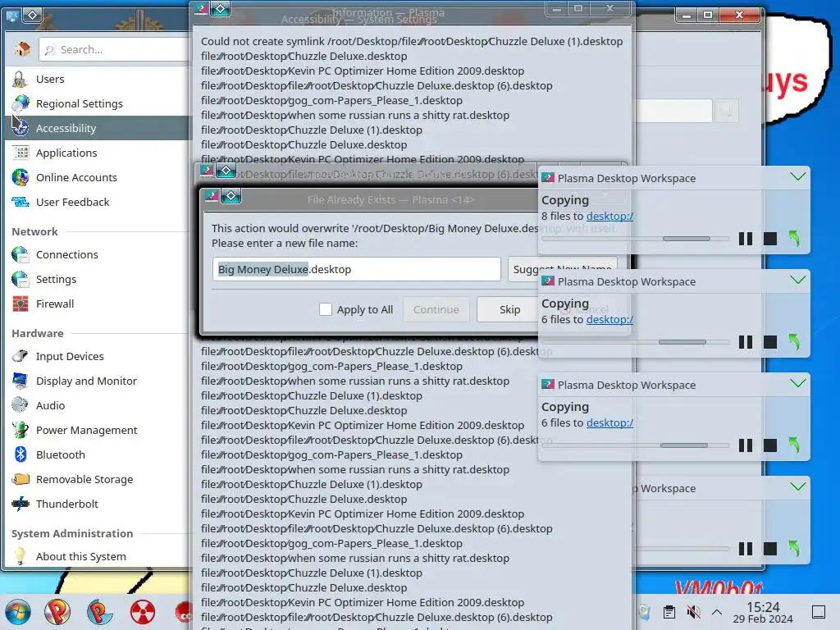
Task: Click Suggest New Name button
Action: 562,269
